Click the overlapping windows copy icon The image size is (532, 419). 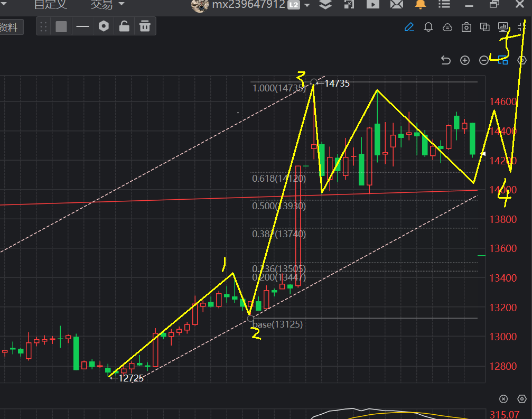pyautogui.click(x=484, y=27)
